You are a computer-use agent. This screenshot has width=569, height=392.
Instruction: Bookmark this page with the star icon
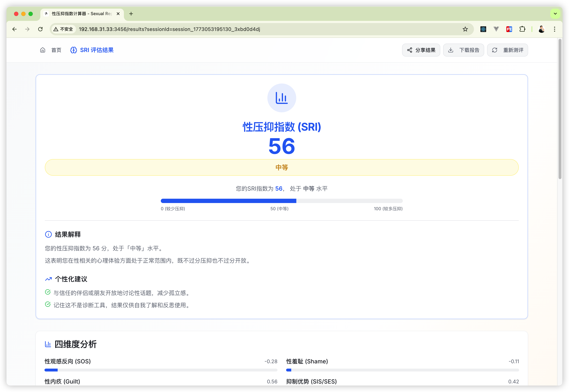[465, 29]
